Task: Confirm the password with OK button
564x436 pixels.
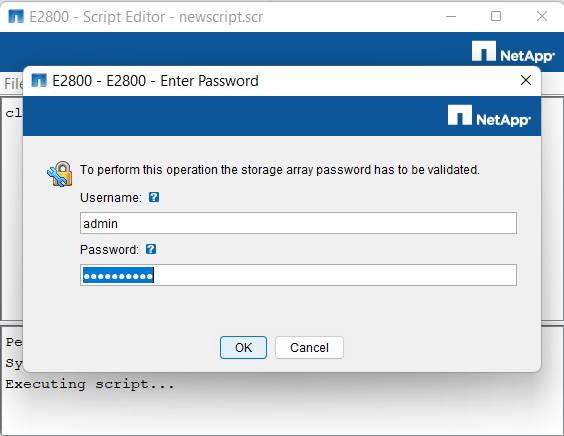Action: [x=244, y=348]
